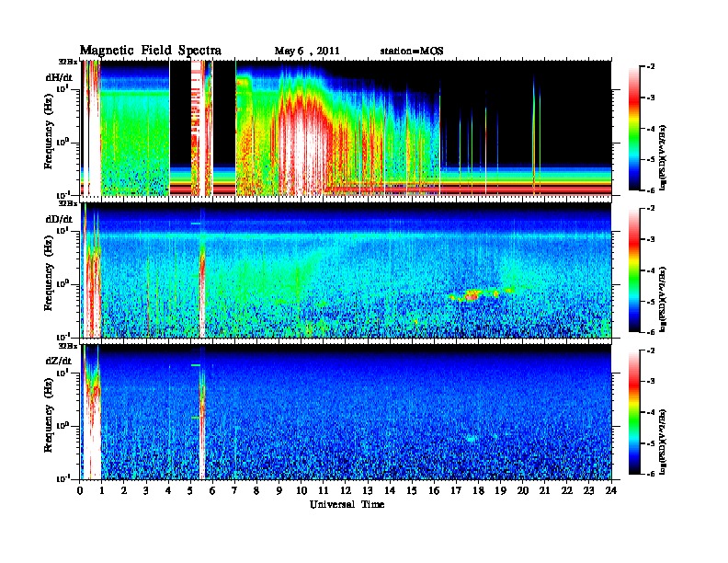Click the white-red peak near 10 UT in dH/dt panel

tap(301, 149)
